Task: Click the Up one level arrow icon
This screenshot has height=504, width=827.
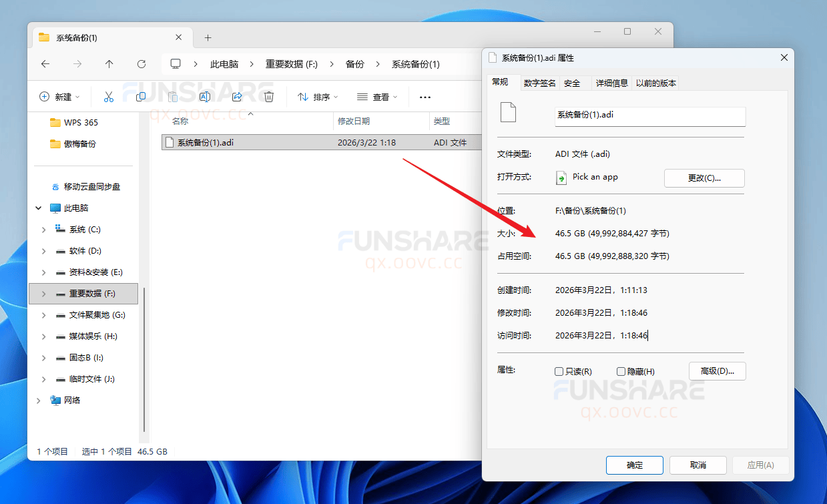Action: coord(109,64)
